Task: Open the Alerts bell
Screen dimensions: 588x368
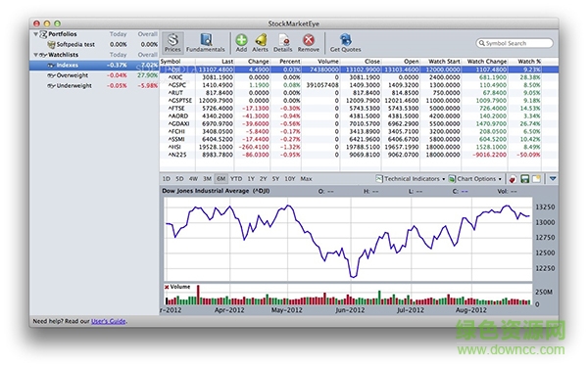Action: point(261,43)
